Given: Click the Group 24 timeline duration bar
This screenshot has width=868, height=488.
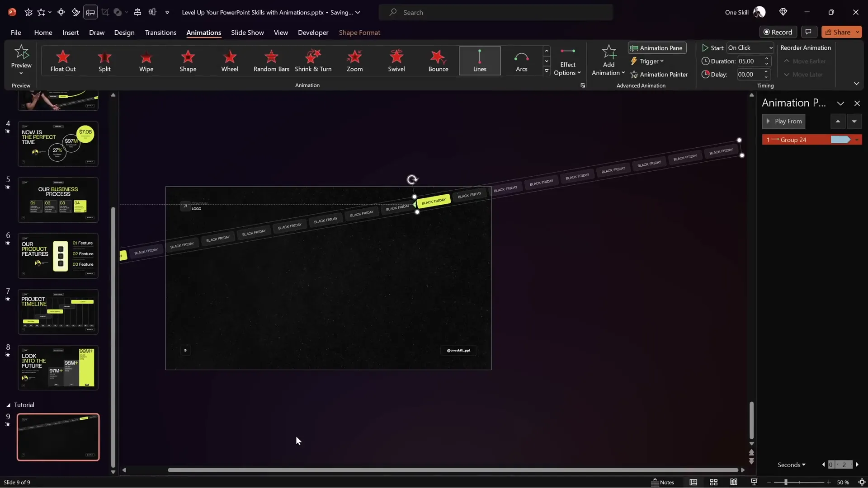Looking at the screenshot, I should (840, 140).
